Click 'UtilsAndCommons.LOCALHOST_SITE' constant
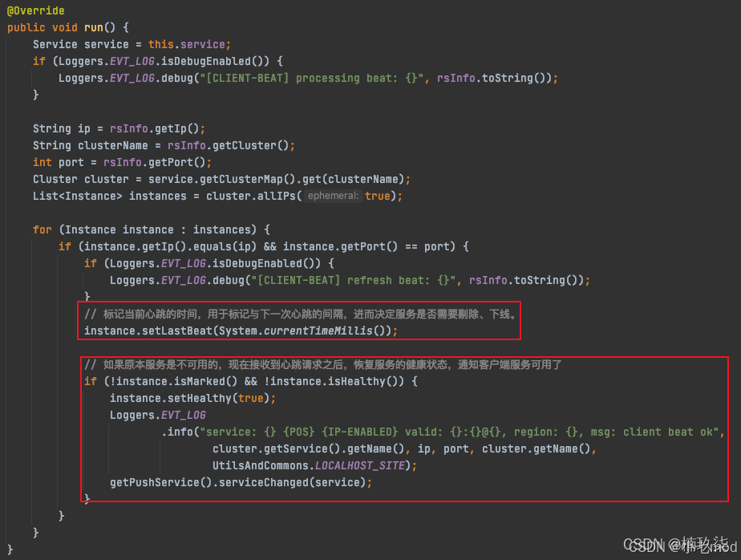The width and height of the screenshot is (741, 560). pos(309,466)
